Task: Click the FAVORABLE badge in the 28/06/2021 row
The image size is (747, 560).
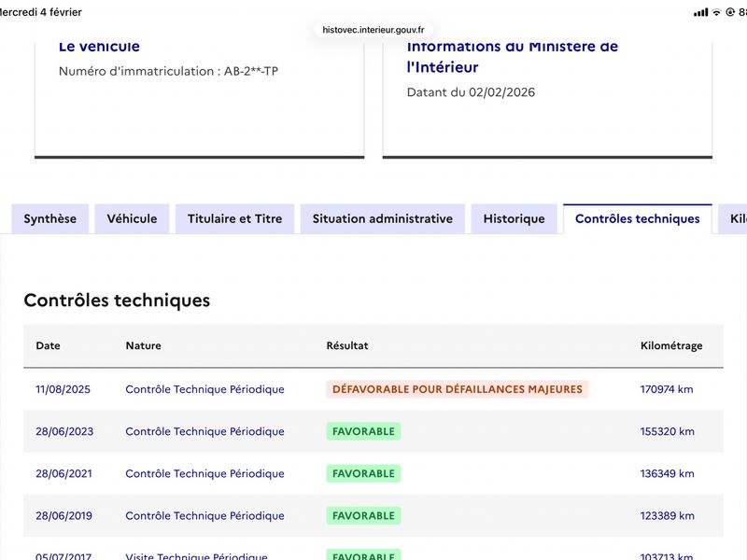Action: [363, 473]
